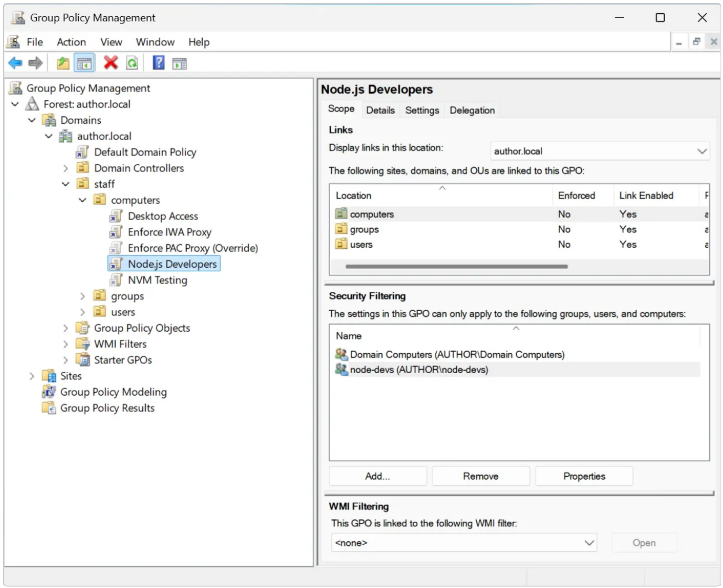Image resolution: width=723 pixels, height=588 pixels.
Task: Expand the users OU node
Action: point(82,312)
